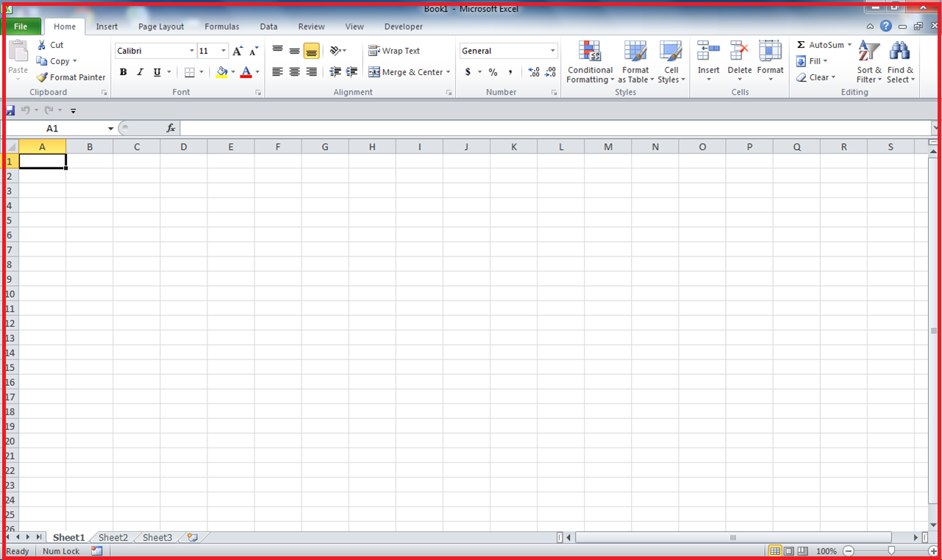Open Conditional Formatting options
The width and height of the screenshot is (942, 560).
tap(589, 62)
